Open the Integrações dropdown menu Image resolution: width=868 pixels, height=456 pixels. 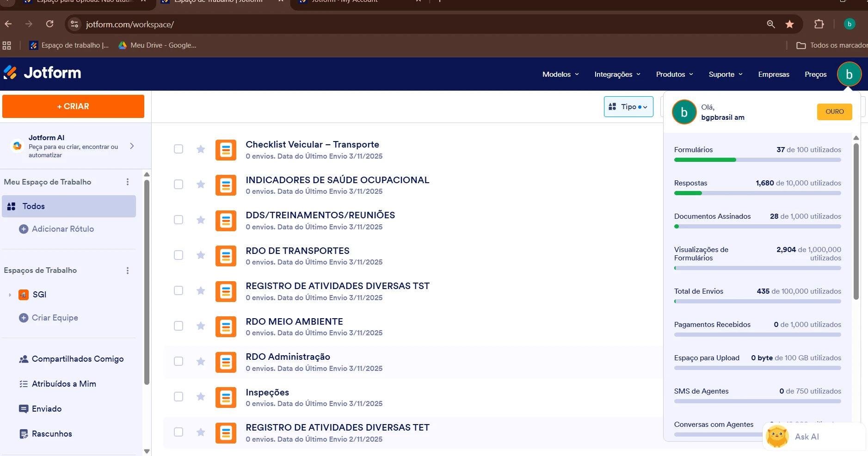617,74
